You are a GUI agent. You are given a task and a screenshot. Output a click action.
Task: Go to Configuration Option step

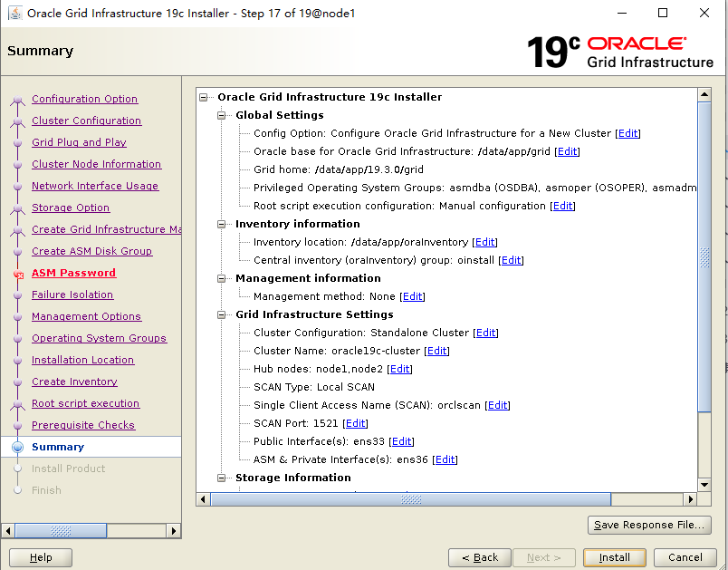pyautogui.click(x=84, y=99)
